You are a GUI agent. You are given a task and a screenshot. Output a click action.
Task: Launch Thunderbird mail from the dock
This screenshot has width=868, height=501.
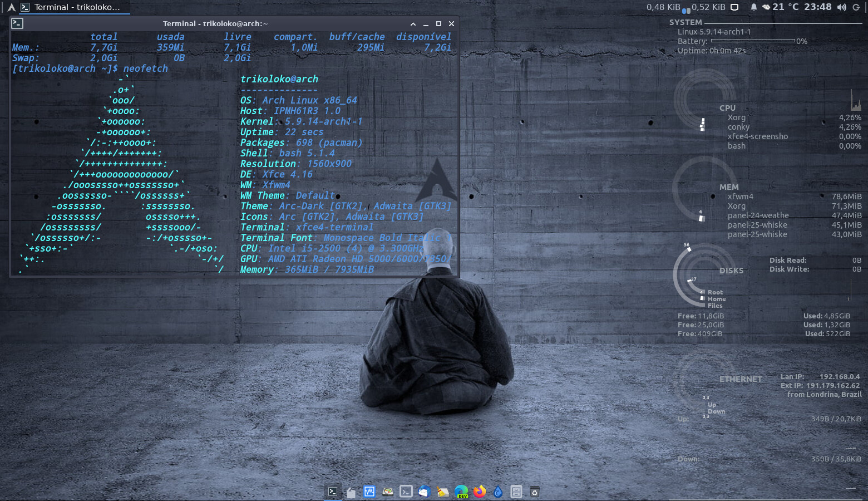pyautogui.click(x=424, y=492)
